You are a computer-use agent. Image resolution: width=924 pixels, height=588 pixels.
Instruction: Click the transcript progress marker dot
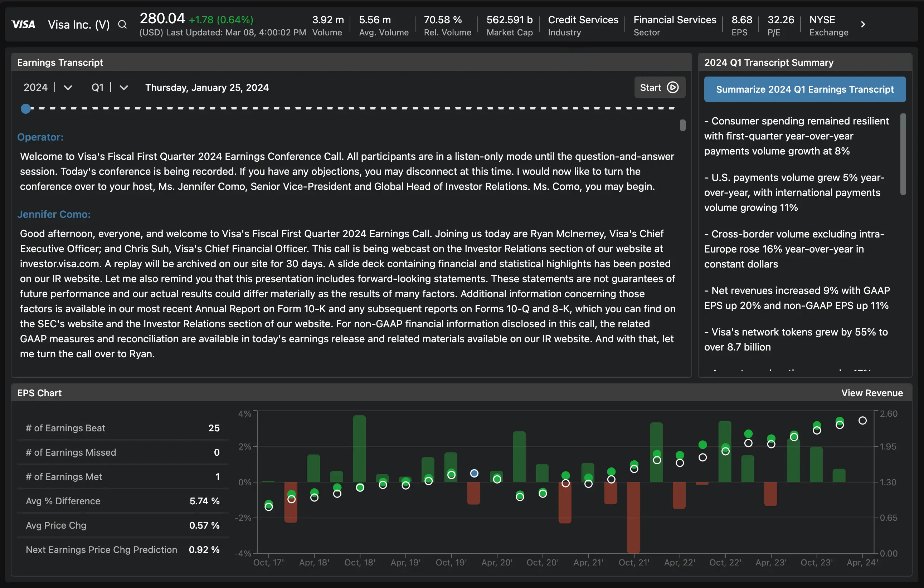[x=26, y=108]
